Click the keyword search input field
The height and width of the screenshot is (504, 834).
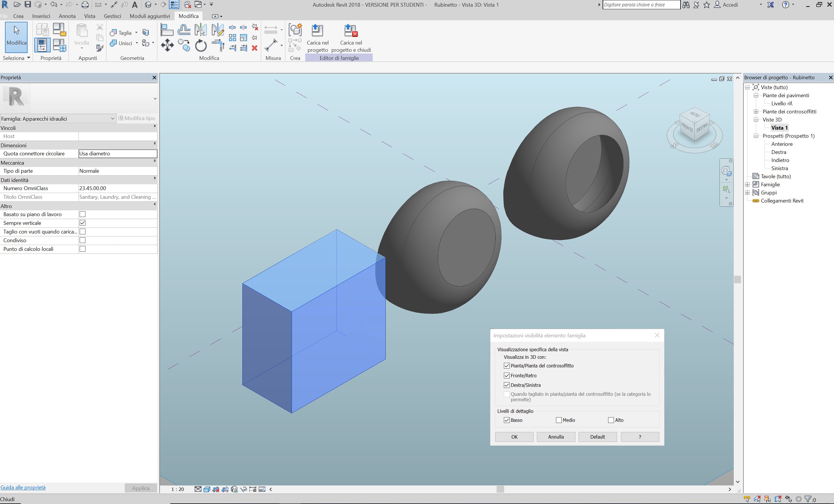tap(641, 5)
